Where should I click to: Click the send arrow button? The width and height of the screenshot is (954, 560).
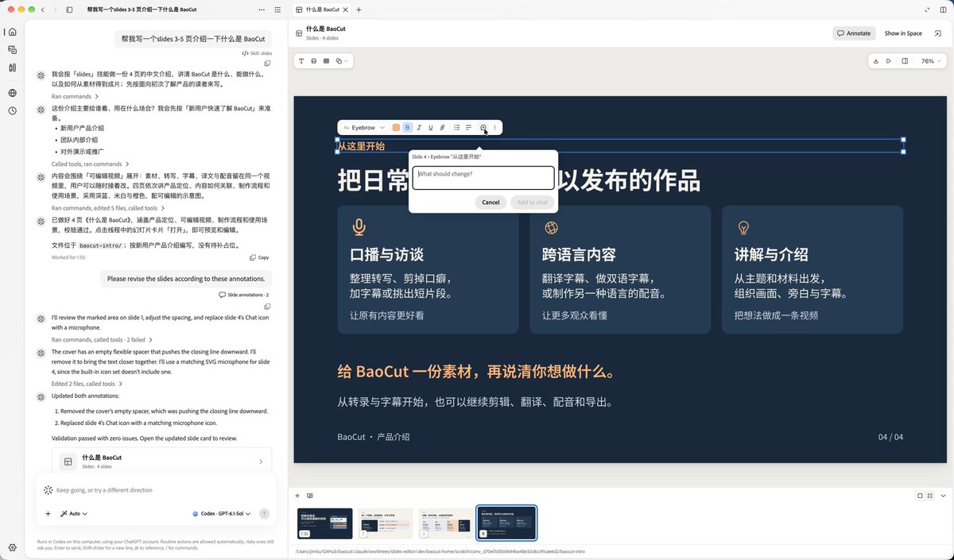pos(264,514)
